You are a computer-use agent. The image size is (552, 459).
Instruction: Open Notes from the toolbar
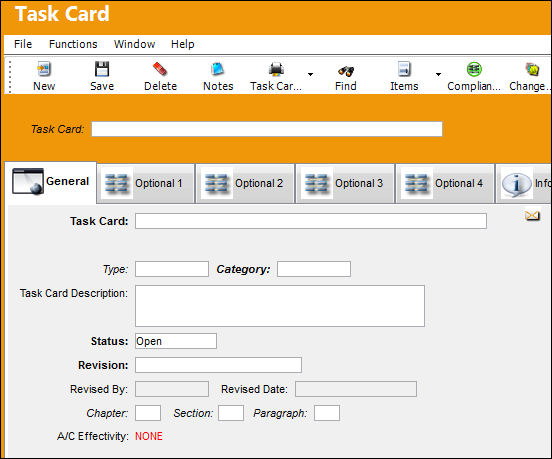(x=218, y=69)
